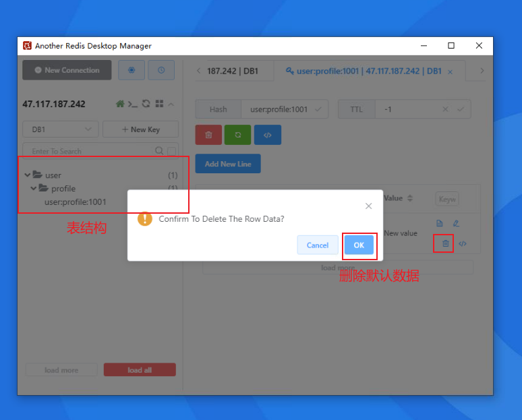This screenshot has width=522, height=420.
Task: Dump key command with blue code button
Action: [x=268, y=135]
